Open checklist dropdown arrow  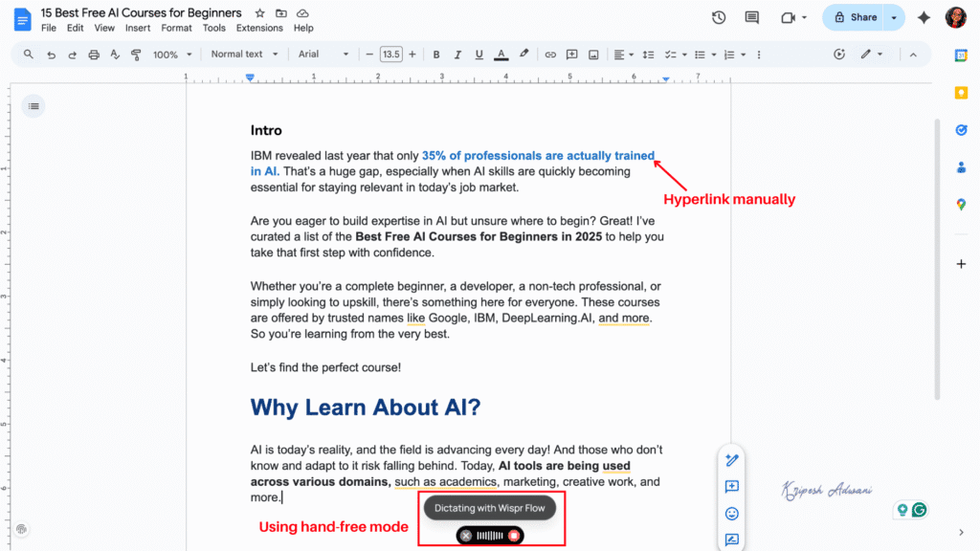tap(684, 55)
